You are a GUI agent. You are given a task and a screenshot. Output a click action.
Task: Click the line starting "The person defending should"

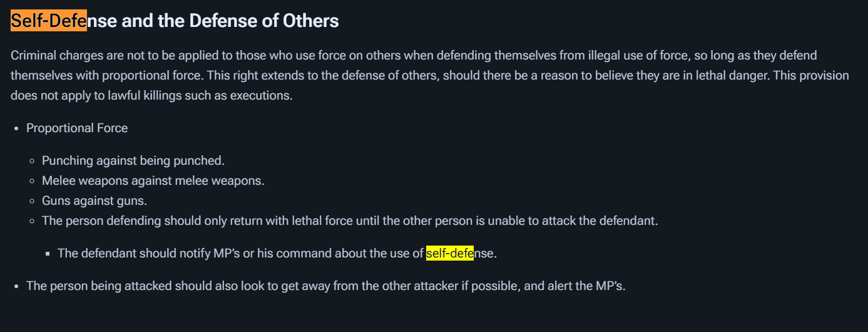point(349,221)
